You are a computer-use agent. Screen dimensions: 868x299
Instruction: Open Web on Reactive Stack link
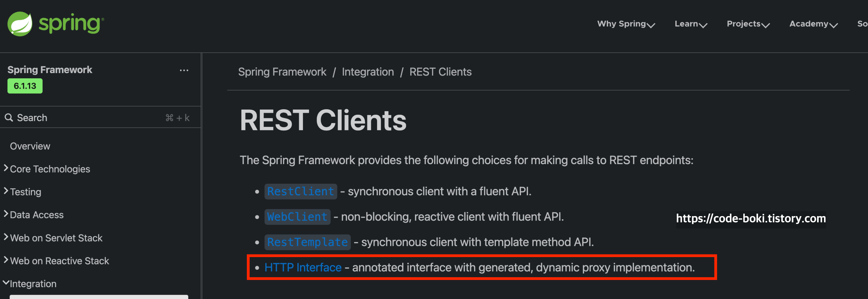59,261
